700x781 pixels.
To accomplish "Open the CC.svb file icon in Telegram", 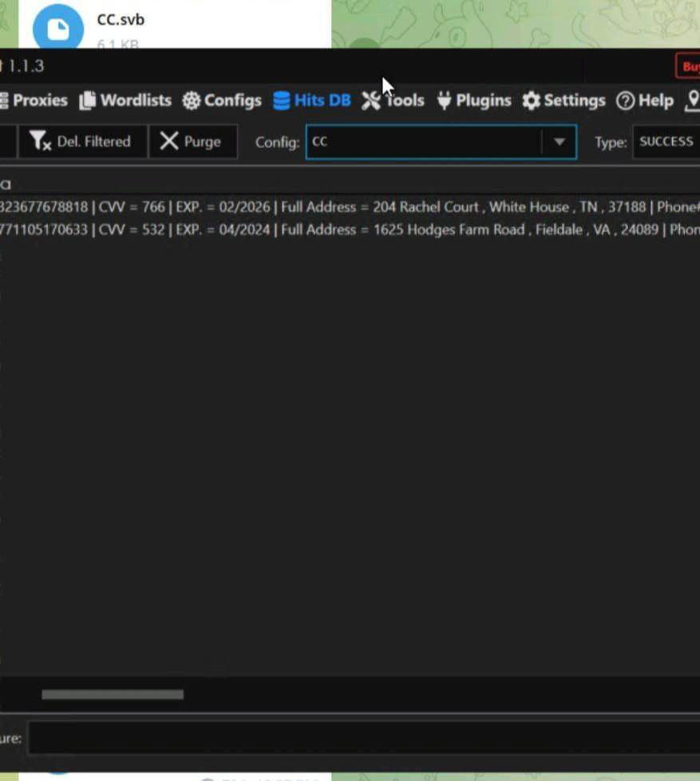I will click(x=57, y=28).
